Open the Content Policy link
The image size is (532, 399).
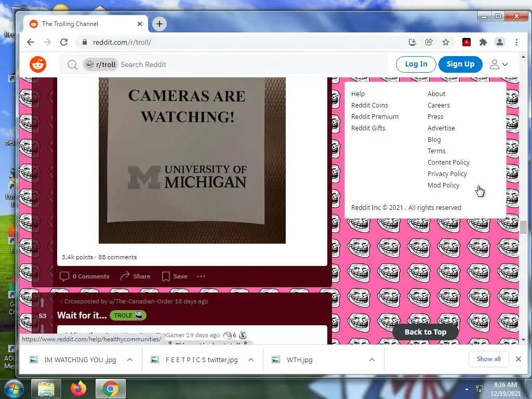pos(448,162)
